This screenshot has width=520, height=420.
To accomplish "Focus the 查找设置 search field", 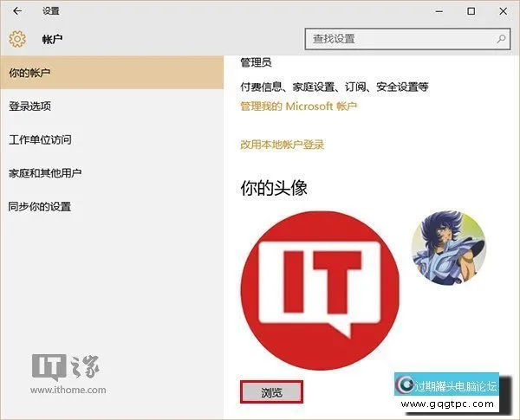I will 399,39.
